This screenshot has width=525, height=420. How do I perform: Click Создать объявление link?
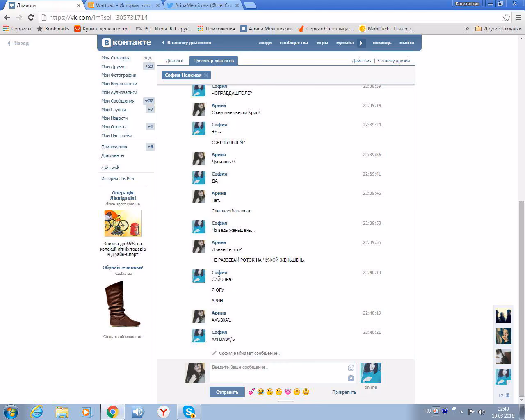123,337
